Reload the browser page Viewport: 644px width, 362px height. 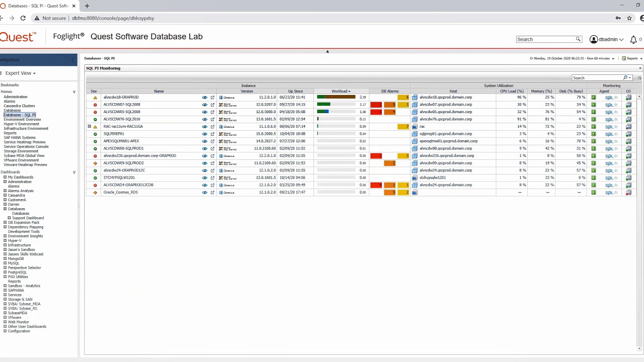click(x=23, y=18)
